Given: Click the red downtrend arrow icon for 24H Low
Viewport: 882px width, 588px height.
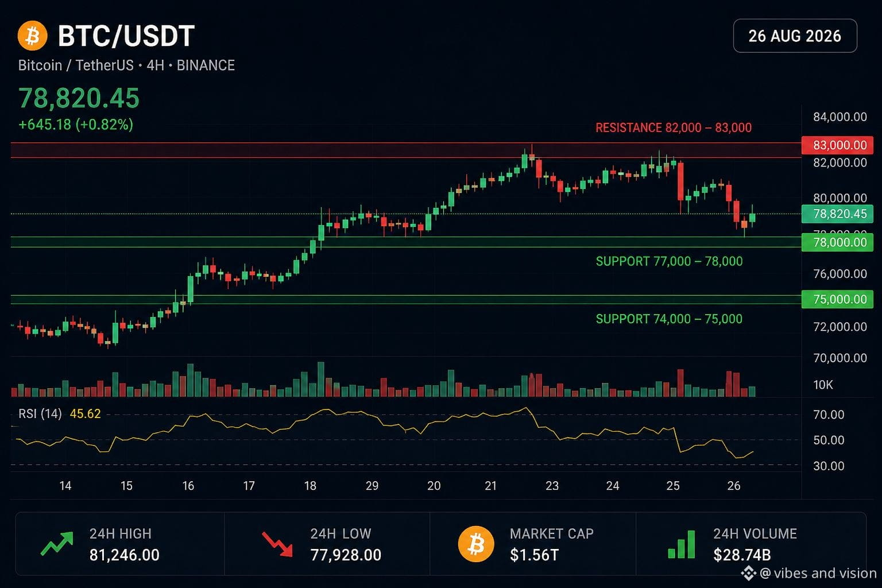Looking at the screenshot, I should (277, 544).
